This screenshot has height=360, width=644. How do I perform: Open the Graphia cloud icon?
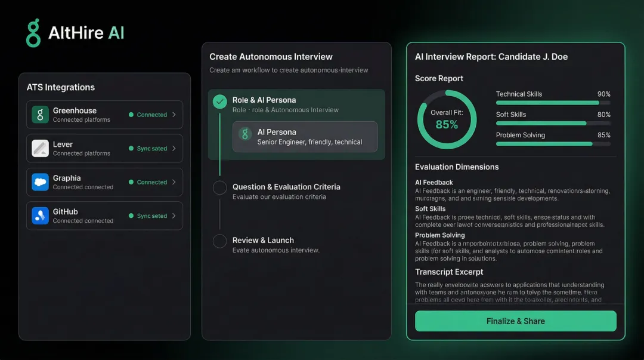tap(39, 181)
